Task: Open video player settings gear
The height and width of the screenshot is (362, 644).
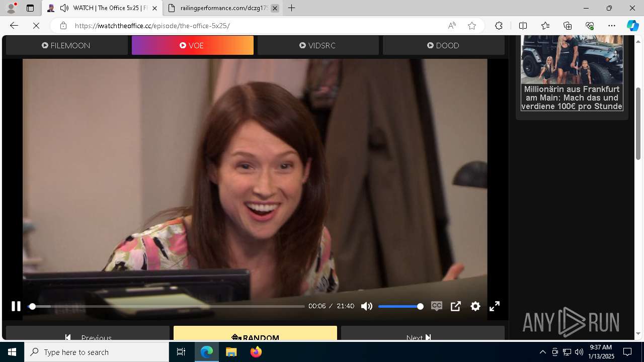Action: pyautogui.click(x=475, y=306)
